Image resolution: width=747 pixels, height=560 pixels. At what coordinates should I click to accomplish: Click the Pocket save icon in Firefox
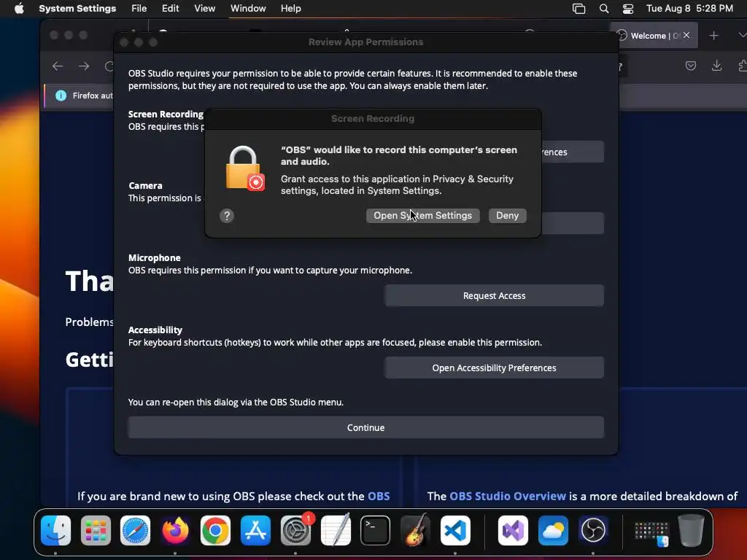(691, 66)
